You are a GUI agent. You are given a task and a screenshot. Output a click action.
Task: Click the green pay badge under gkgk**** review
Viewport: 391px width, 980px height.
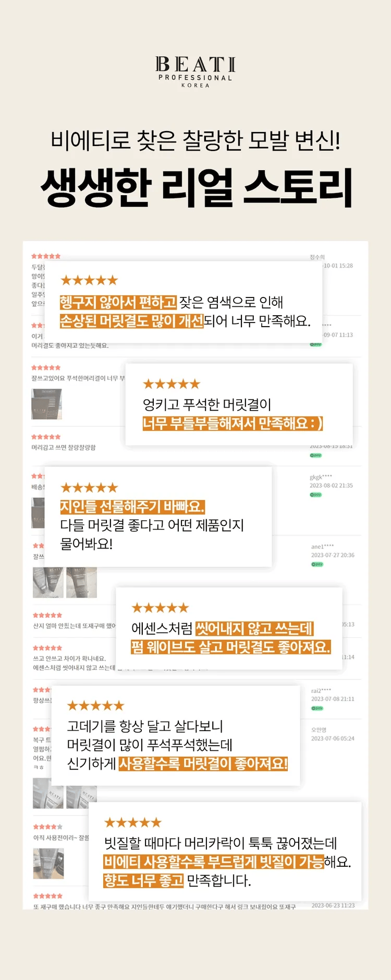316,495
